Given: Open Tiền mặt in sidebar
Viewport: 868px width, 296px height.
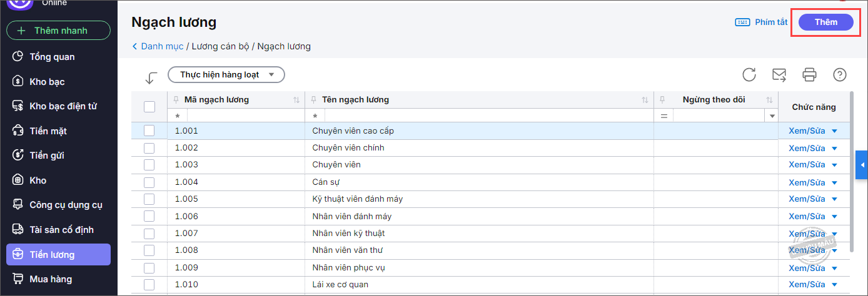Looking at the screenshot, I should click(48, 131).
